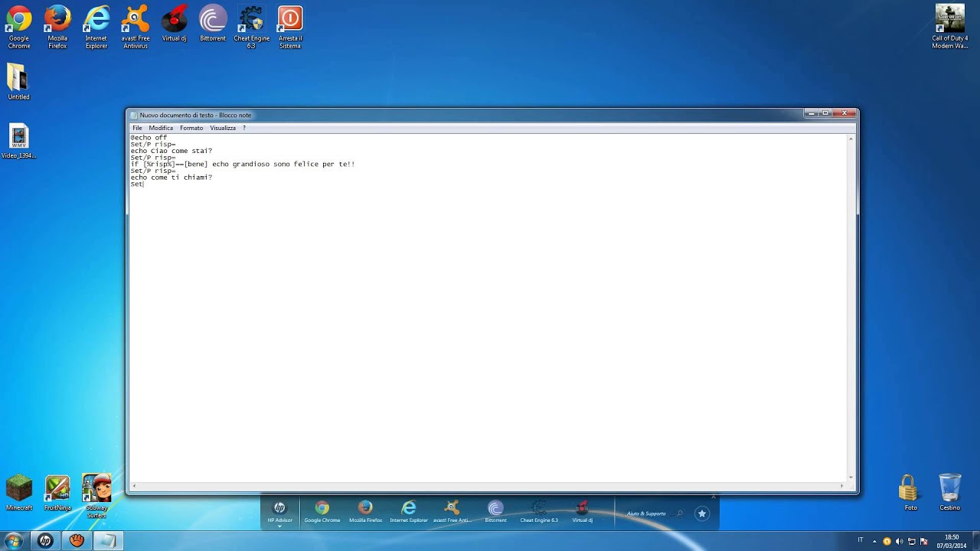980x551 pixels.
Task: Open the volume speaker tray icon
Action: point(900,541)
